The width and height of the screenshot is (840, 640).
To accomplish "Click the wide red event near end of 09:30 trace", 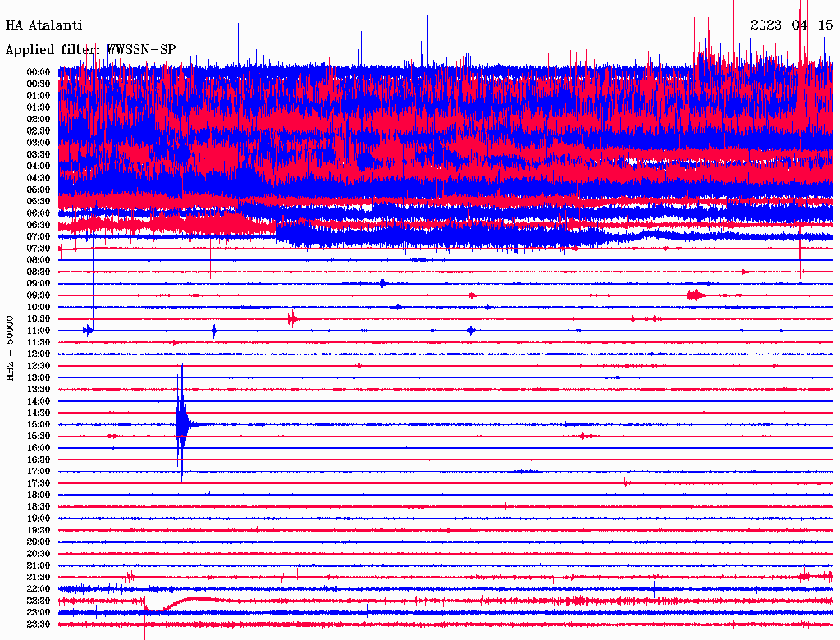I will click(x=696, y=295).
